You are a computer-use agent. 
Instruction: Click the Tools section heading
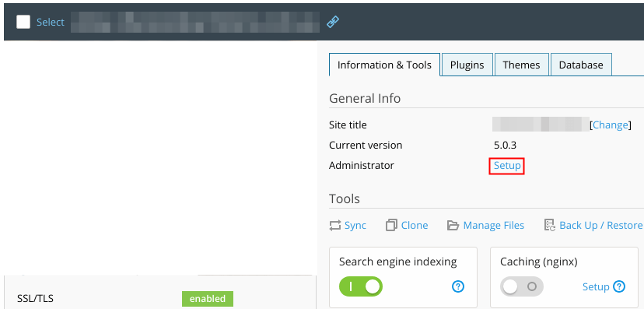click(x=345, y=199)
